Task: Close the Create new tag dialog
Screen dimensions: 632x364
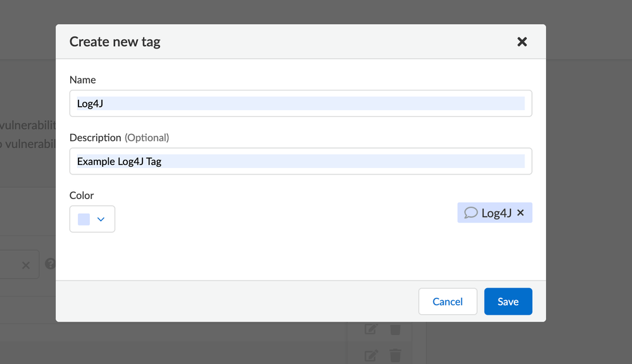Action: [522, 42]
